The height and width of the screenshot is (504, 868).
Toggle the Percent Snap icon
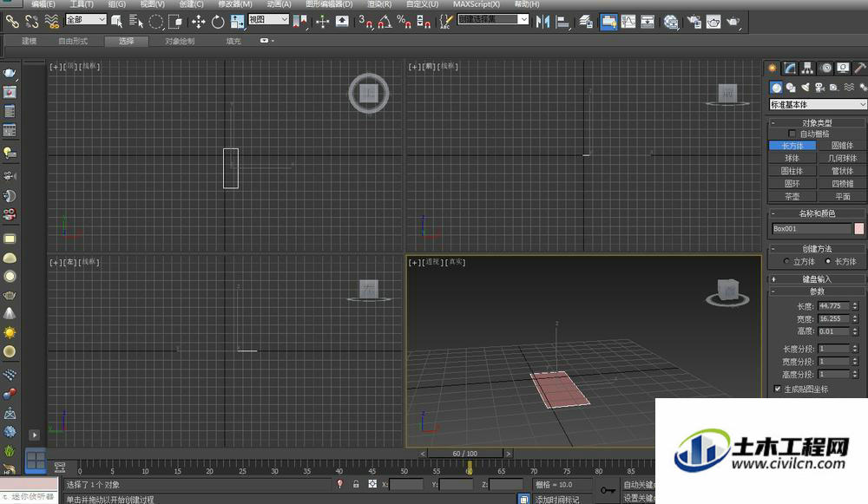point(404,22)
